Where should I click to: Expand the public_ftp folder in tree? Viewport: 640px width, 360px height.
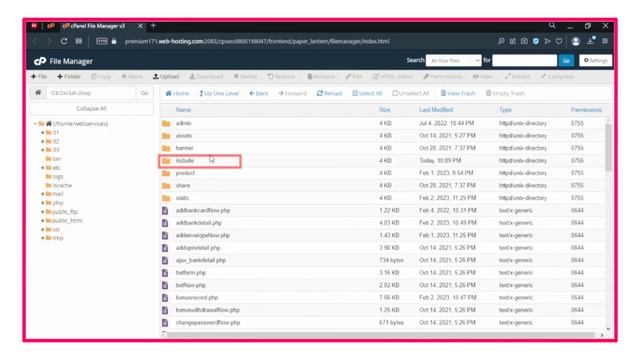tap(42, 211)
